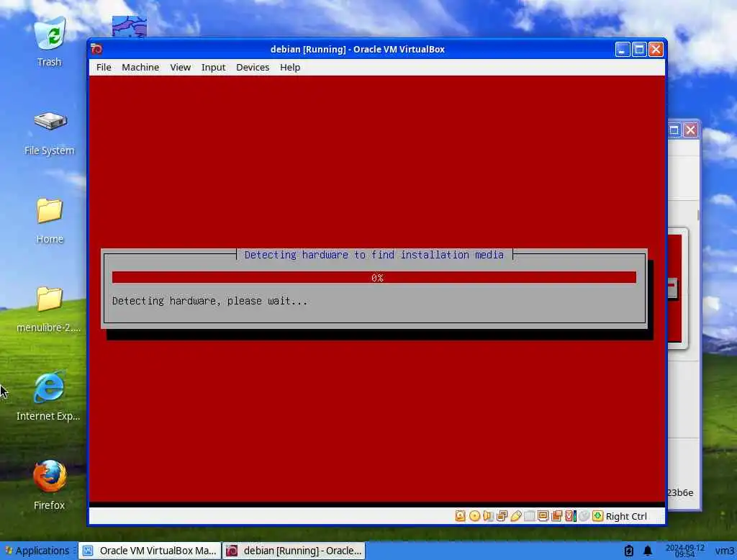Click the keyboard capture green arrow icon
Viewport: 737px width, 560px height.
coord(597,516)
